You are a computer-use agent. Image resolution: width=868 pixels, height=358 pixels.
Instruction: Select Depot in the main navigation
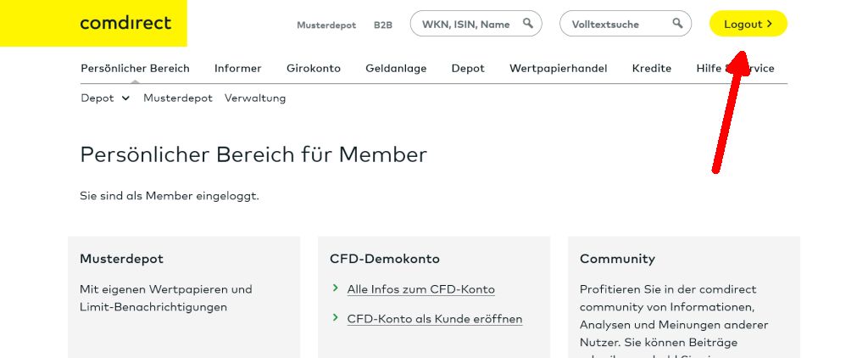coord(468,68)
